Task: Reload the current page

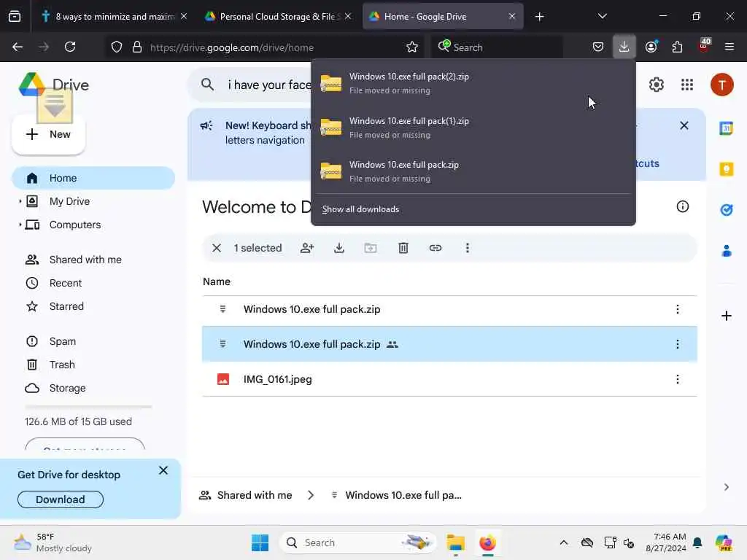Action: [x=70, y=47]
